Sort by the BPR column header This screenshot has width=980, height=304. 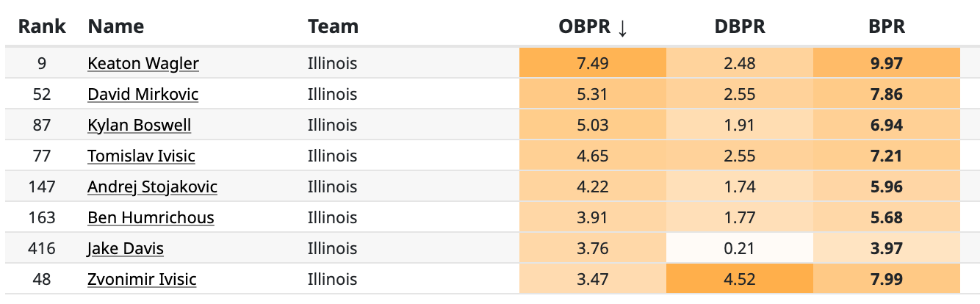[886, 27]
